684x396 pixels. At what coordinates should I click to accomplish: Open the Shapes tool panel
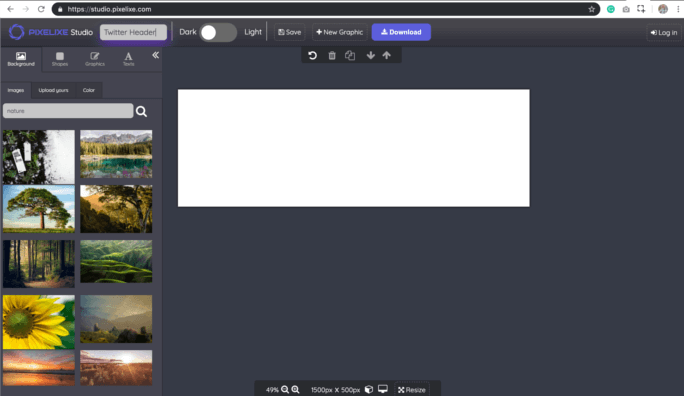(x=60, y=59)
